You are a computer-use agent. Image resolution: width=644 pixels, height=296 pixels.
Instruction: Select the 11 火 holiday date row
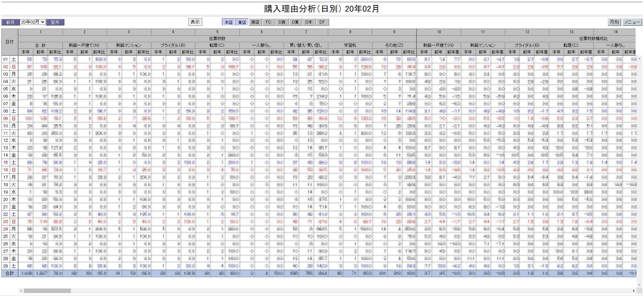tap(10, 133)
